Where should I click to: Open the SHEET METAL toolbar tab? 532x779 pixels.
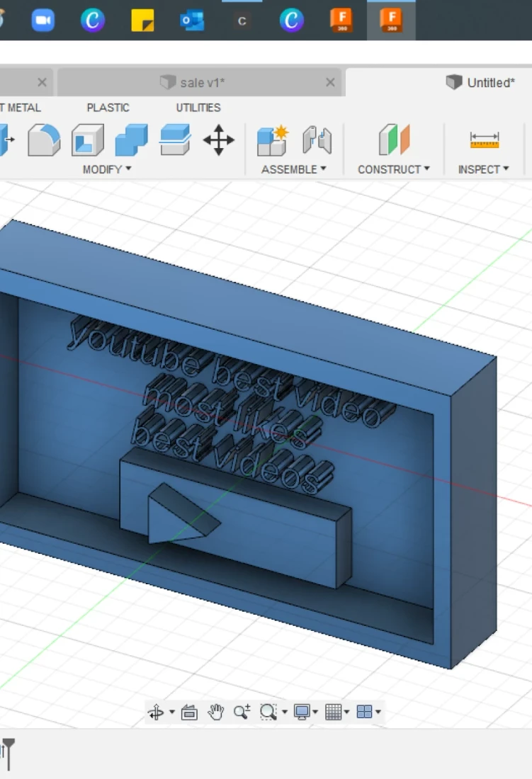click(x=21, y=108)
